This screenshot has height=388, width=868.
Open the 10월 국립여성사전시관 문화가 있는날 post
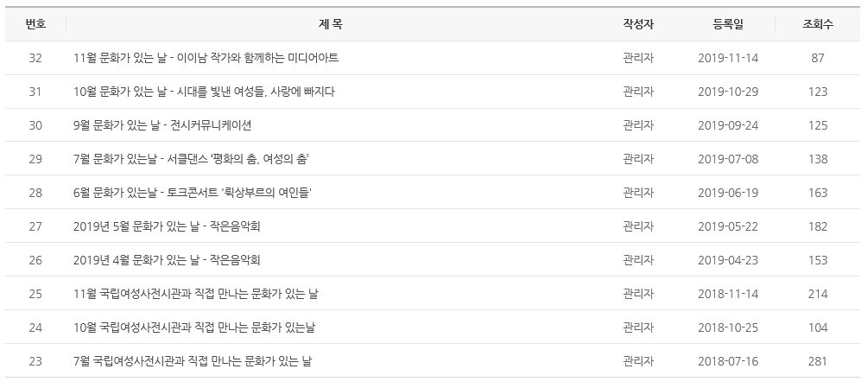[x=194, y=328]
